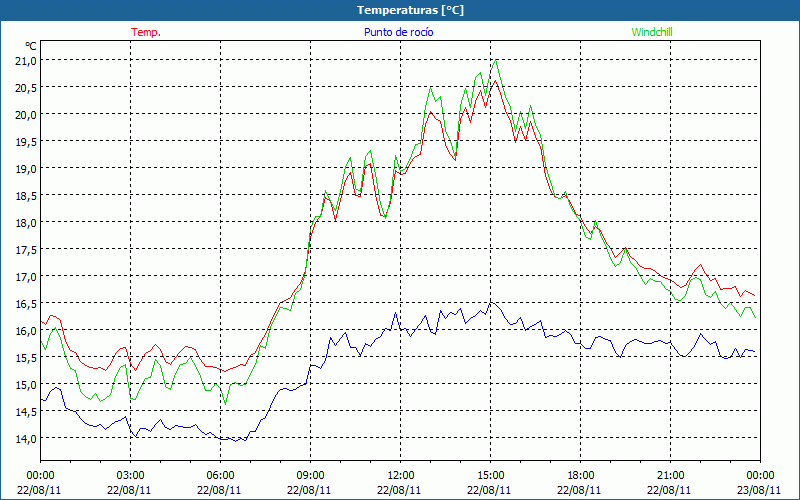Click the '20,0' y-axis value
The height and width of the screenshot is (500, 800).
click(x=26, y=114)
